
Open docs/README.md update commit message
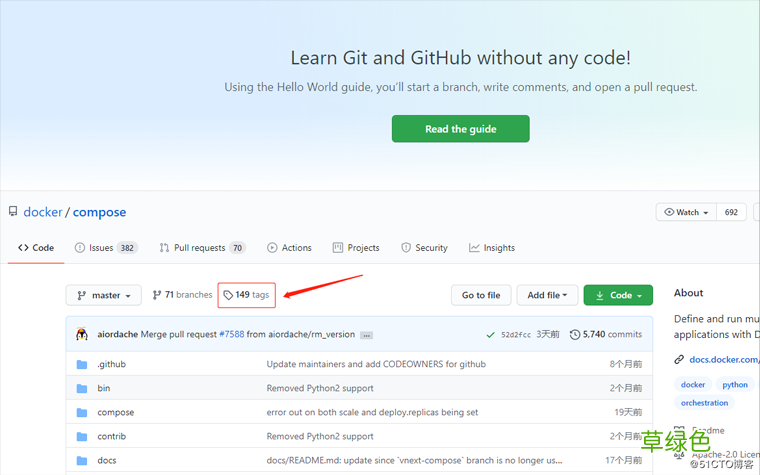pyautogui.click(x=414, y=460)
